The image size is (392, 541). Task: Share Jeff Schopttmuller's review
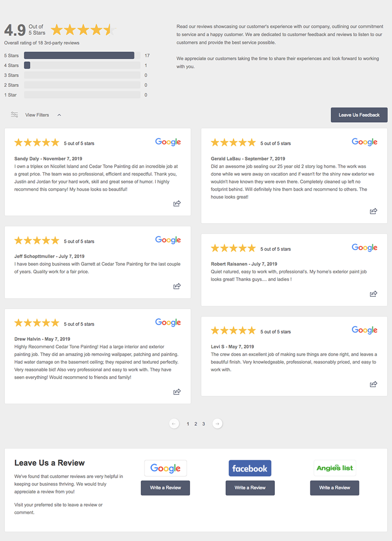pos(177,286)
